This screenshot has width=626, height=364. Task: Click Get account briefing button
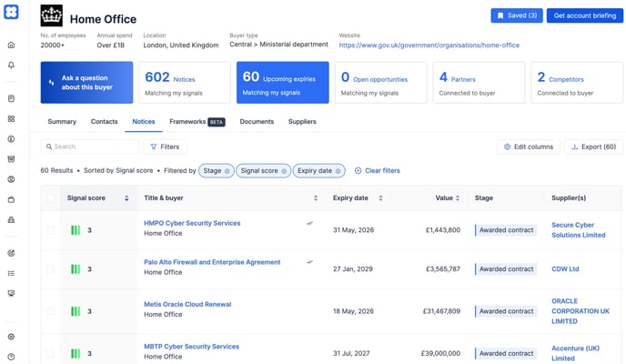585,15
